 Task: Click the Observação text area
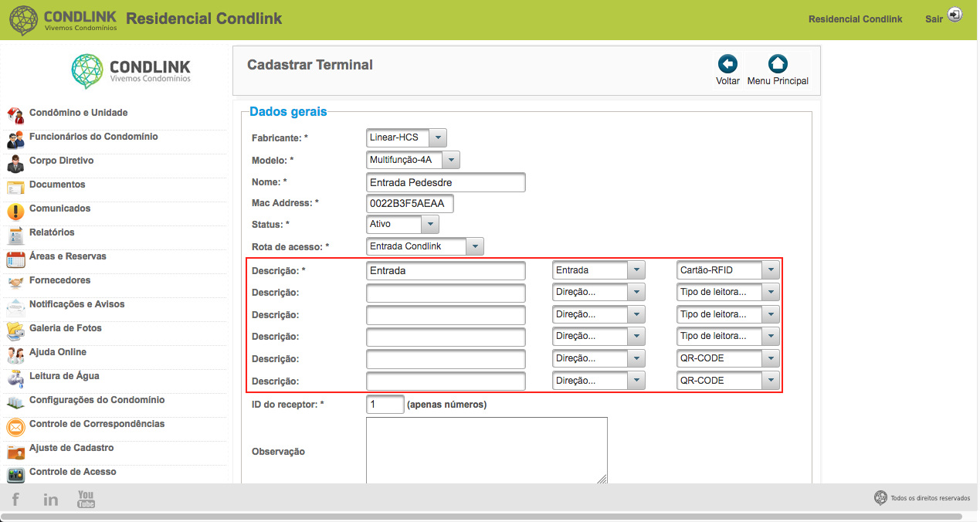[x=487, y=451]
